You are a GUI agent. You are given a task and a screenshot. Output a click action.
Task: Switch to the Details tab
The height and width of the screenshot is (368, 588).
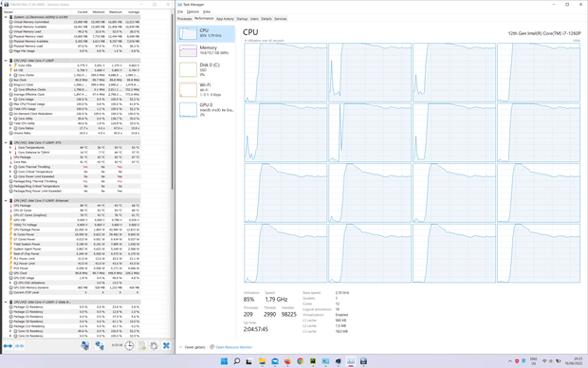[x=266, y=18]
